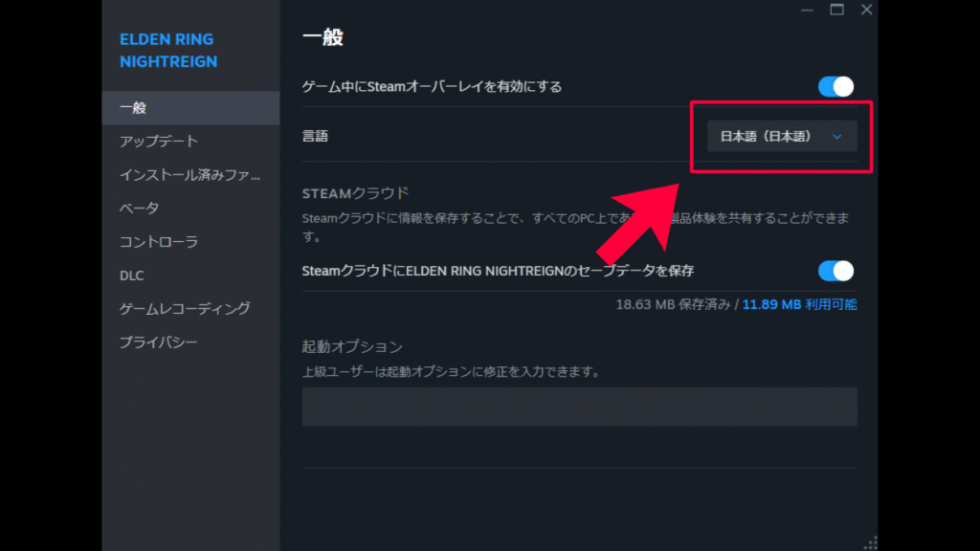Focus the 起動オプション text field

pyautogui.click(x=579, y=407)
